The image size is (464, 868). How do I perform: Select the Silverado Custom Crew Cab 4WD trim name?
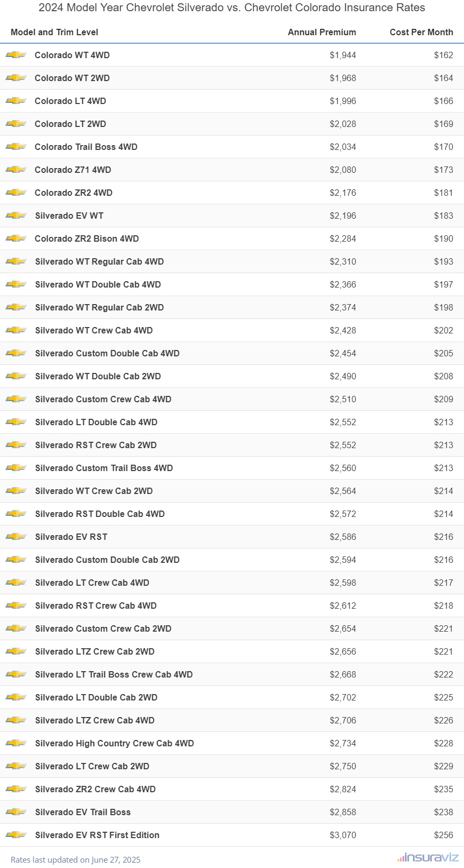click(103, 399)
